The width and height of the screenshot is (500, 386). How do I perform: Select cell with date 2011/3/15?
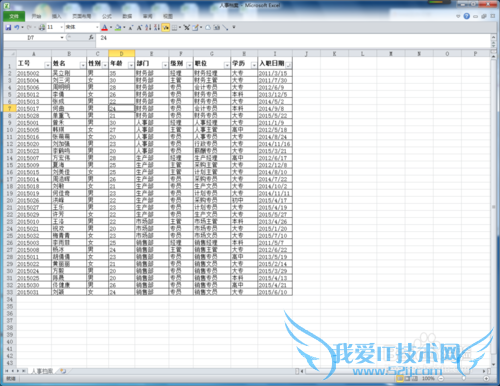tap(275, 73)
